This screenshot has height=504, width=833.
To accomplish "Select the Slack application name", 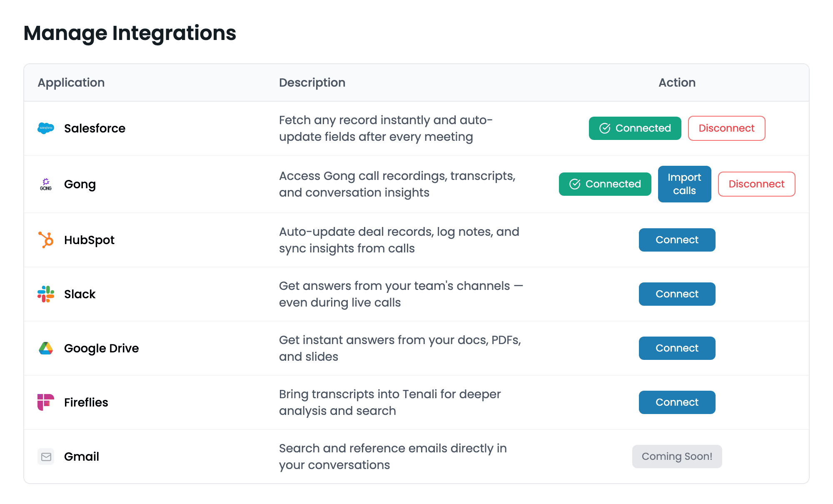I will [80, 294].
